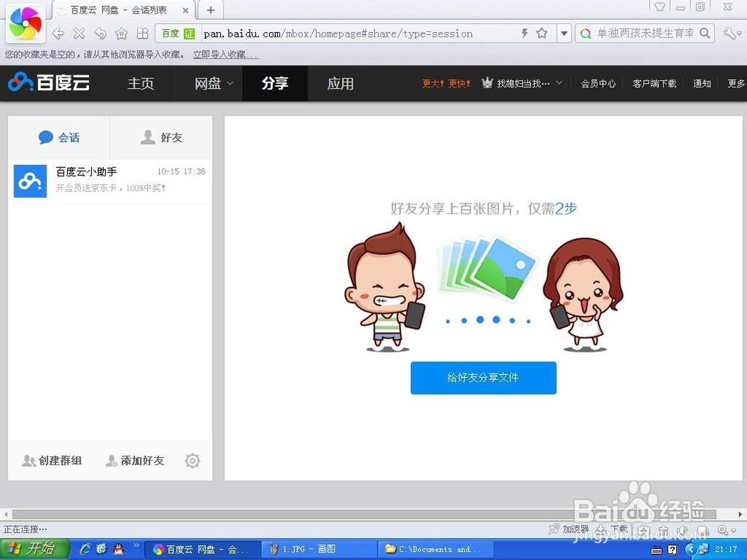
Task: Open the address bar history dropdown
Action: point(565,34)
